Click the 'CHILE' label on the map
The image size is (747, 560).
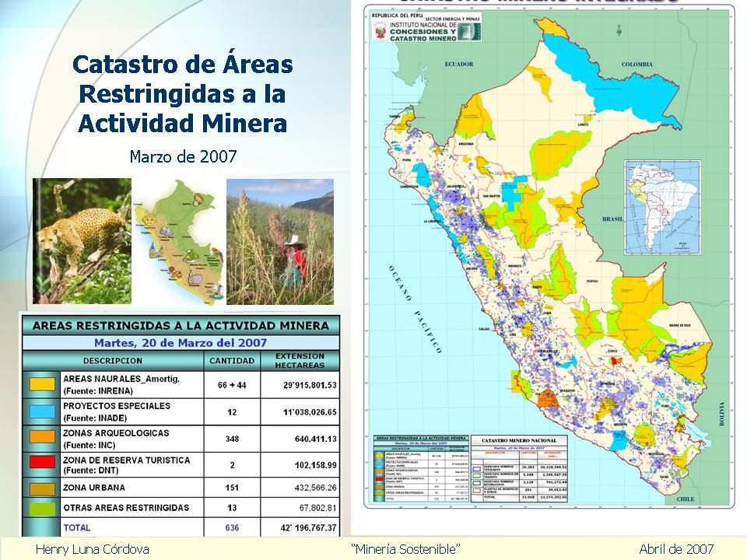(x=686, y=499)
